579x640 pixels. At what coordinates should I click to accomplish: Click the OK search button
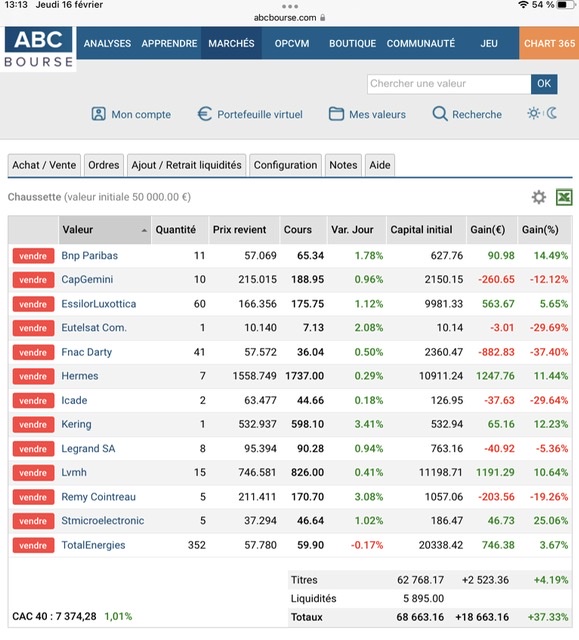(544, 84)
